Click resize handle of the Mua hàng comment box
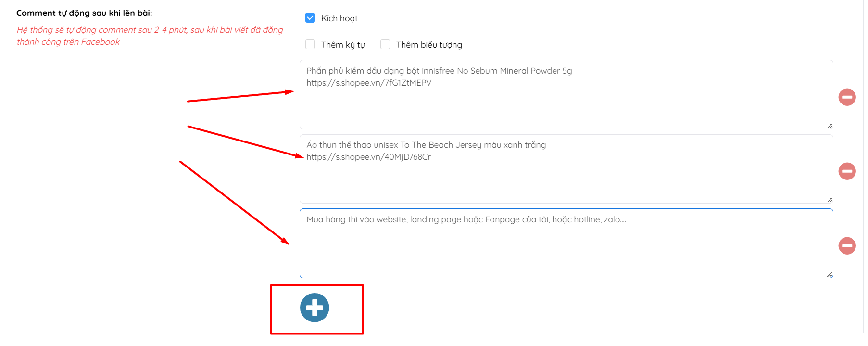The image size is (868, 346). 830,274
